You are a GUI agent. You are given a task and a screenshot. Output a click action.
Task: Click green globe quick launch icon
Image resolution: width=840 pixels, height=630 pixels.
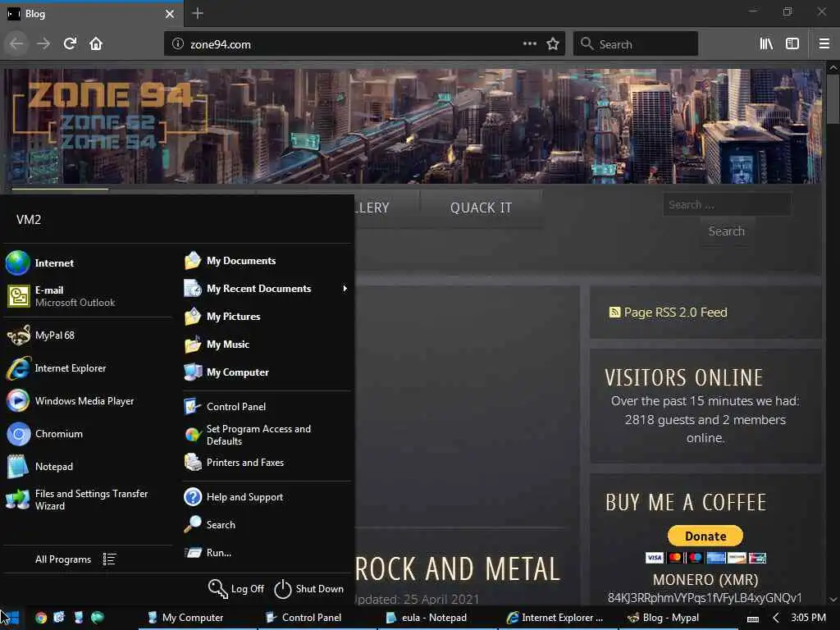pos(97,618)
